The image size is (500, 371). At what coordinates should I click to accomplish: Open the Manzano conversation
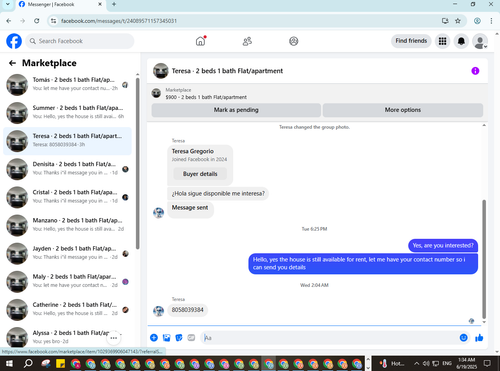tap(67, 225)
